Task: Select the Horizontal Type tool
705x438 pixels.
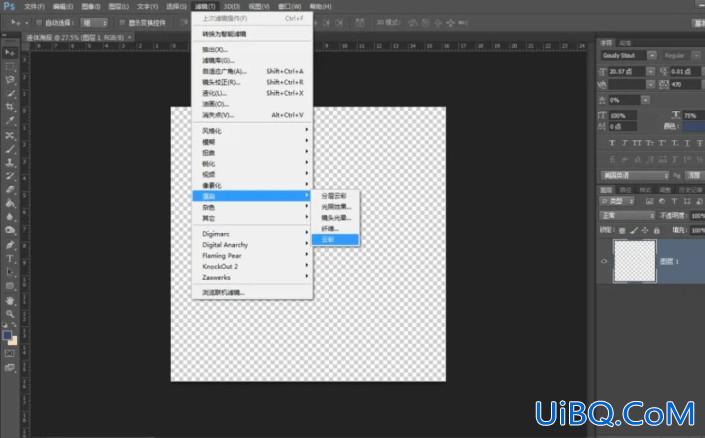Action: [9, 259]
